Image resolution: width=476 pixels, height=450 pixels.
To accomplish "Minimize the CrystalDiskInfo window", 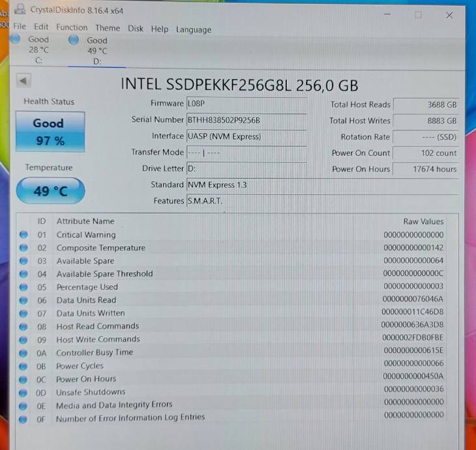I will [x=387, y=14].
